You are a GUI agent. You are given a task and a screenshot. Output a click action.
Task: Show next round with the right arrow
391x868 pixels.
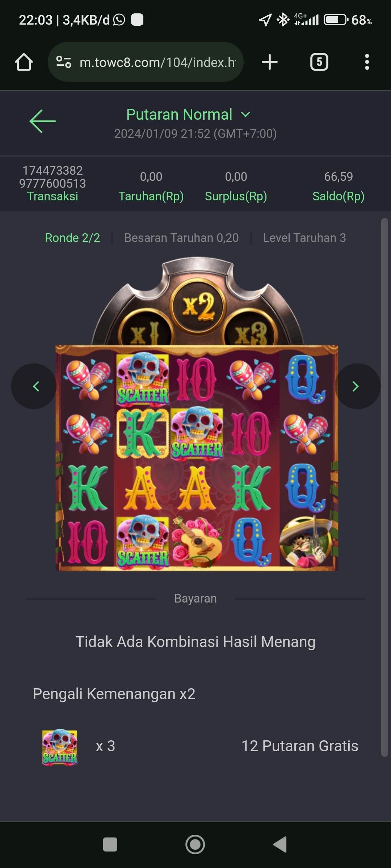[x=357, y=386]
